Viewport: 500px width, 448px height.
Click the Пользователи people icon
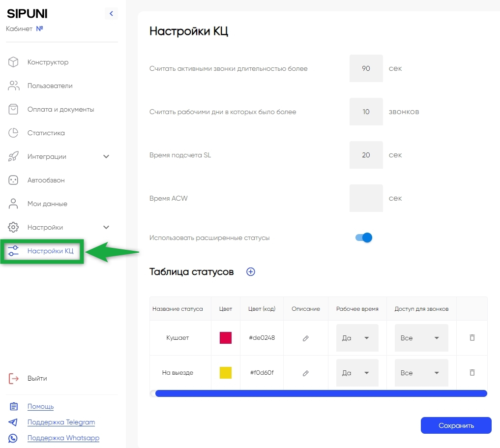pyautogui.click(x=13, y=86)
